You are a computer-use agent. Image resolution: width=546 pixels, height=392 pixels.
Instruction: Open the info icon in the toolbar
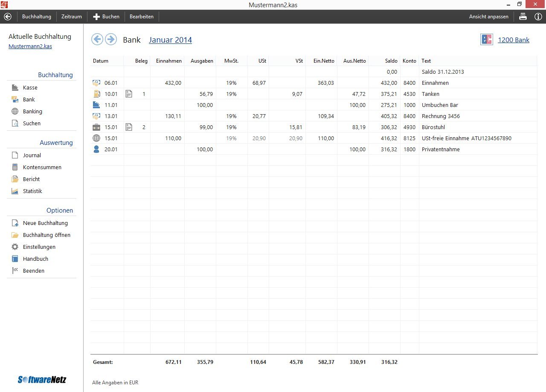pos(538,17)
